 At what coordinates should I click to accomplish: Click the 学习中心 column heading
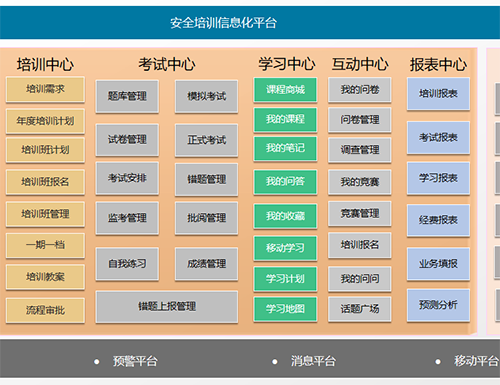click(x=287, y=64)
